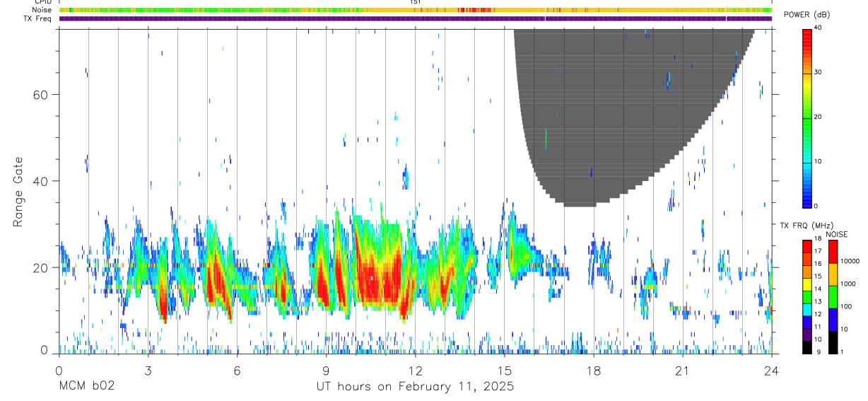Click the purple TX Freq strip above the plot

point(416,18)
